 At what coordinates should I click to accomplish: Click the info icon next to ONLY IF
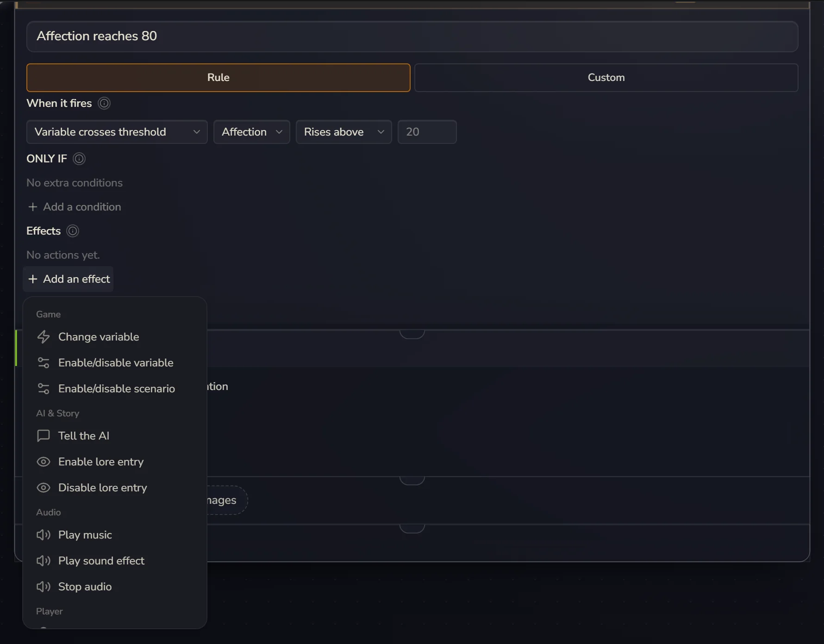click(x=79, y=159)
